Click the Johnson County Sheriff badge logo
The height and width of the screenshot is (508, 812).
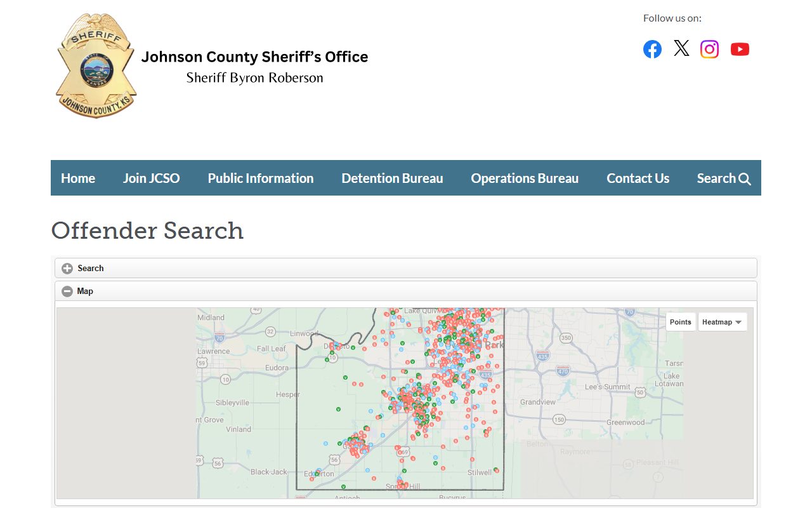click(96, 65)
